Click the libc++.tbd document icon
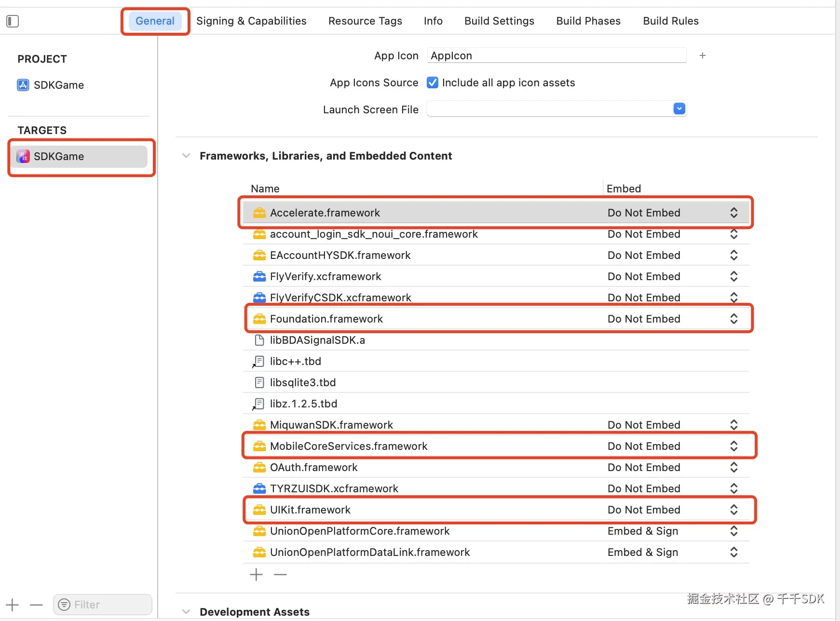This screenshot has width=840, height=621. pos(259,362)
